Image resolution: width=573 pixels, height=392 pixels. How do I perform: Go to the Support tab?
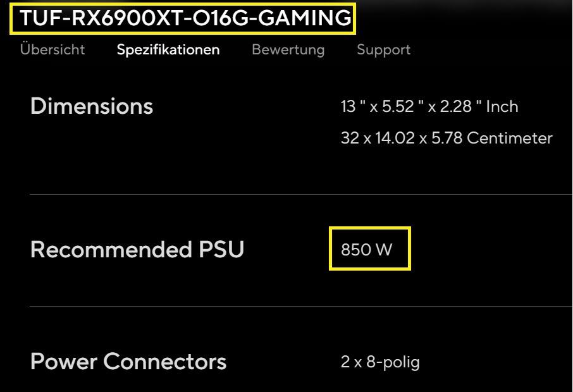383,49
